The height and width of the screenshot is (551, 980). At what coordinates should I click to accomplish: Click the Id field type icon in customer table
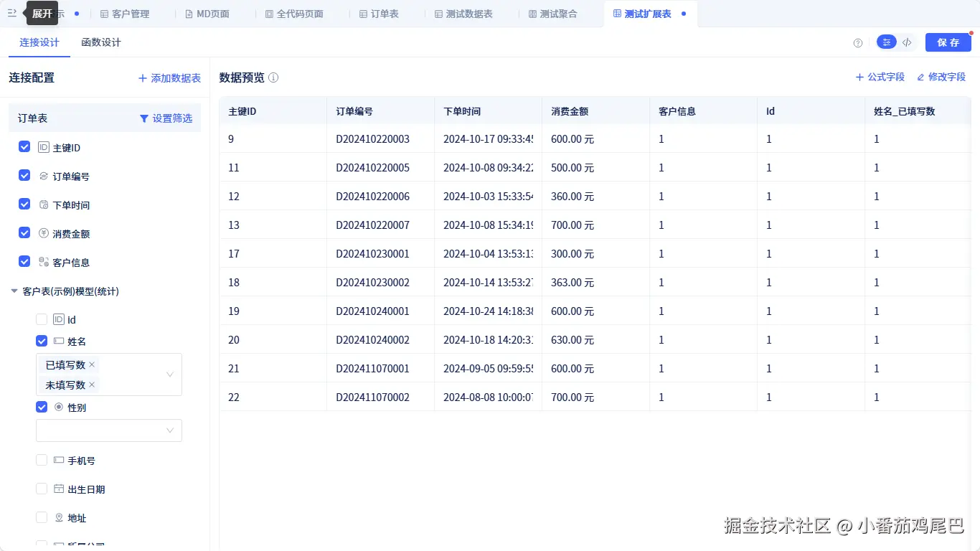point(59,319)
